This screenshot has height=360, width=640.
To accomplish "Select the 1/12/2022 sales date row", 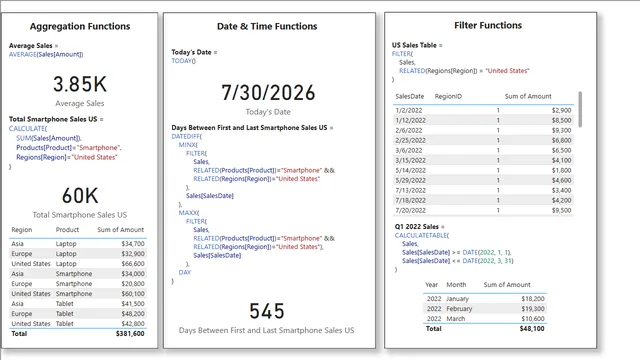I will [483, 120].
